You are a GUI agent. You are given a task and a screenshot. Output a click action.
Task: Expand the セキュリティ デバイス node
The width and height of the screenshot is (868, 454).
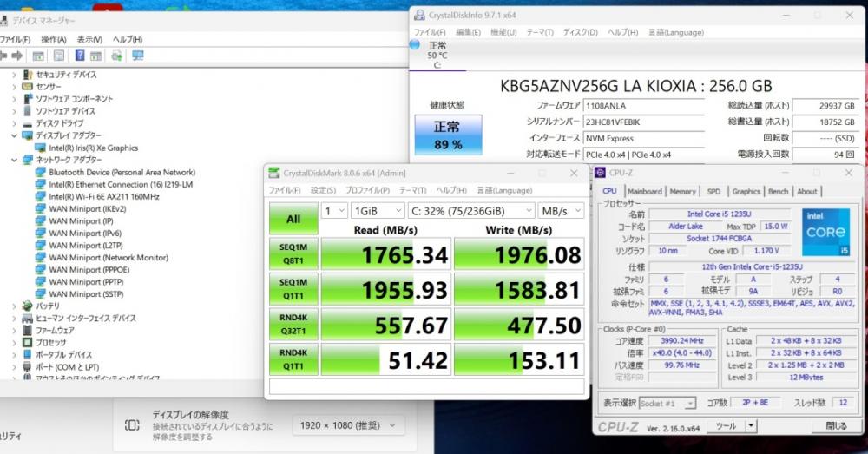pos(14,74)
